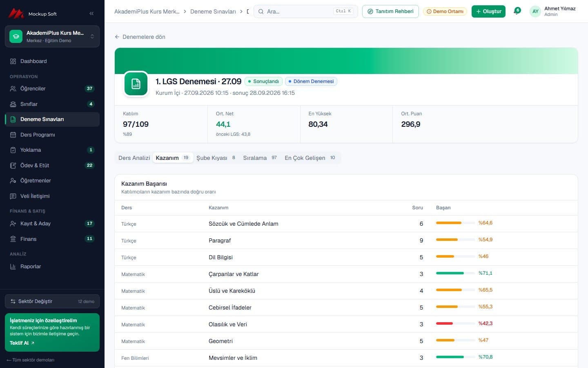Open the notifications bell

517,11
